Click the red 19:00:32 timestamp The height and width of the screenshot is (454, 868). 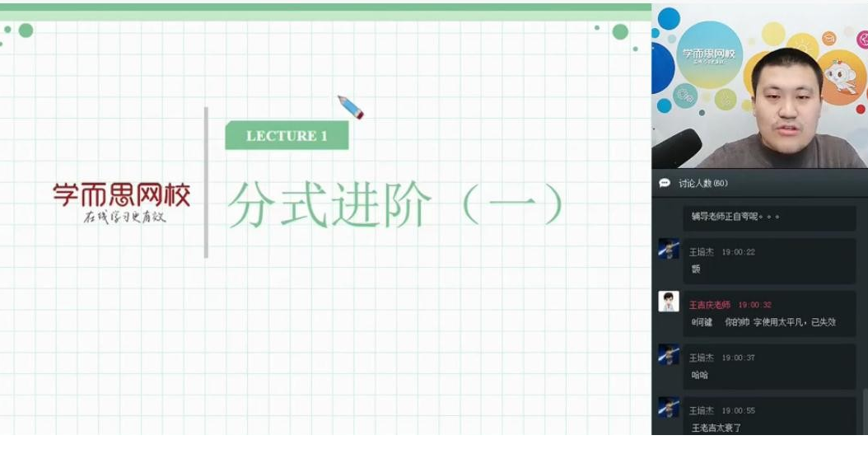pos(754,305)
